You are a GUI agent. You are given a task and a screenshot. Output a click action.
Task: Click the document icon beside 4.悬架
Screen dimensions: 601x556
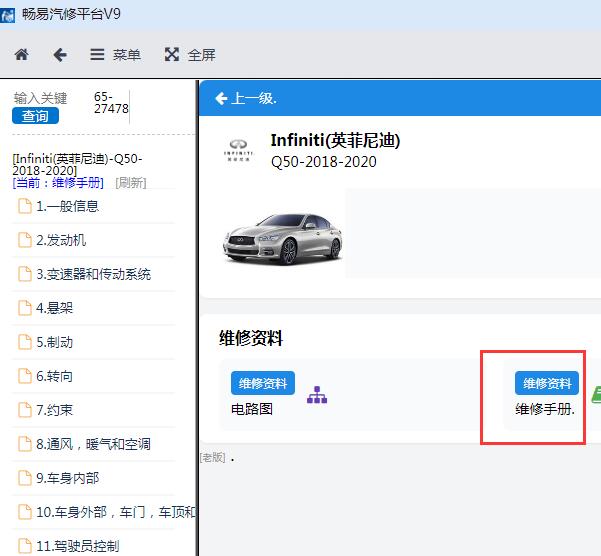click(x=25, y=308)
